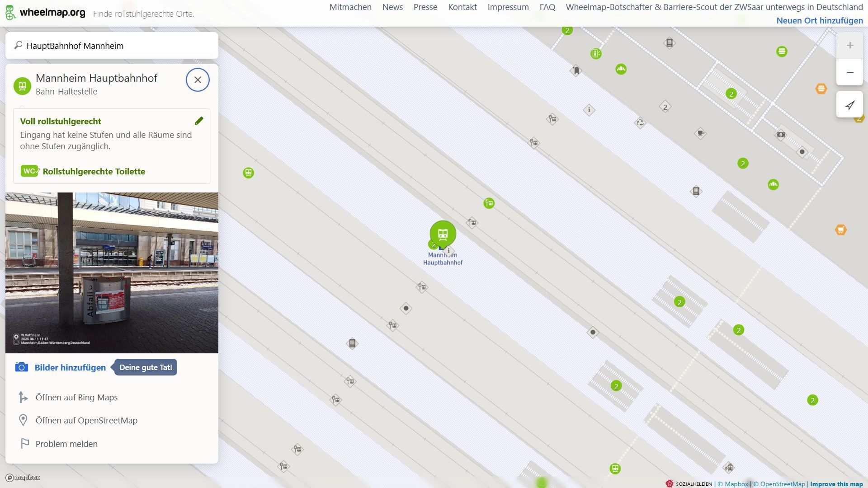Click the Eingang hat keine Stufen description
The width and height of the screenshot is (868, 488).
tap(106, 141)
